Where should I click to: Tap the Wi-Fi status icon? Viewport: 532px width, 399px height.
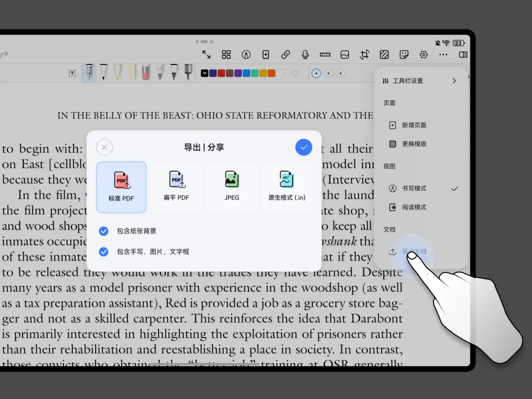[x=446, y=43]
